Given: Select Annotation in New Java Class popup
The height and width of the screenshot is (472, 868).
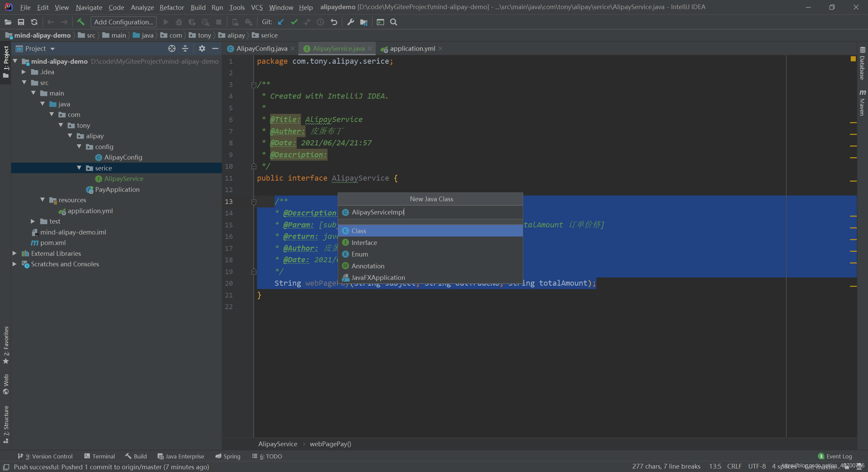Looking at the screenshot, I should point(430,266).
